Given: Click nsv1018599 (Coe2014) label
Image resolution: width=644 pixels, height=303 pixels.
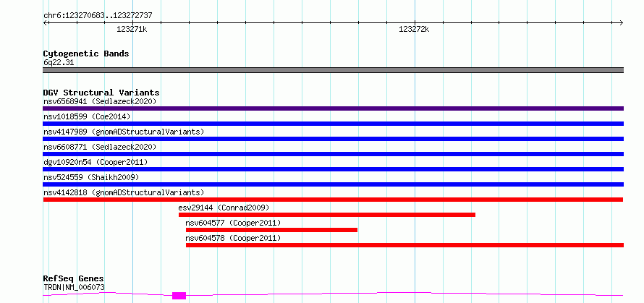Looking at the screenshot, I should [x=87, y=116].
